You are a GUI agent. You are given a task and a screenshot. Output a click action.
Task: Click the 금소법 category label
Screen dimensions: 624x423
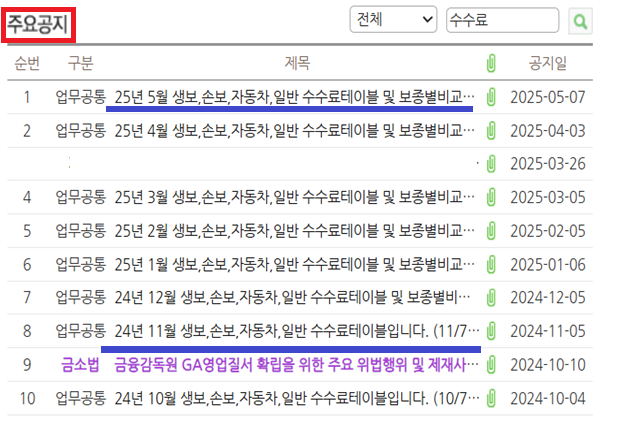pos(80,365)
